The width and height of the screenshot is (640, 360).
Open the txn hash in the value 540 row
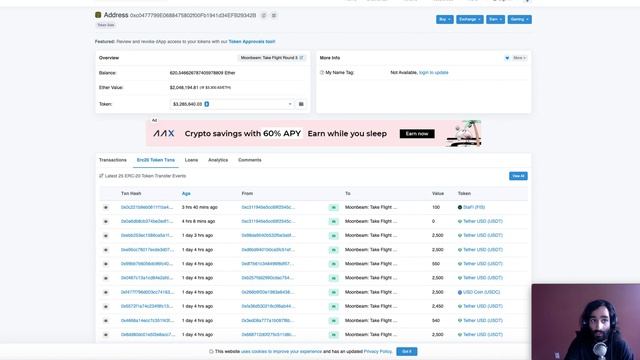tap(147, 320)
